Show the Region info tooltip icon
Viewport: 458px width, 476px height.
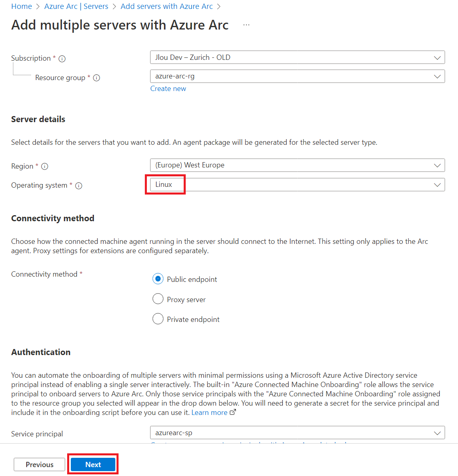pyautogui.click(x=45, y=166)
